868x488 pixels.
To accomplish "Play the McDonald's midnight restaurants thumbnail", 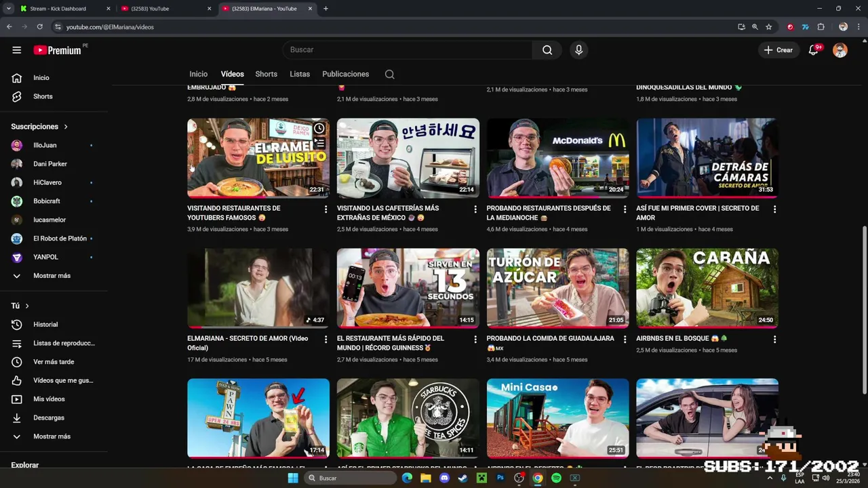I will coord(557,158).
